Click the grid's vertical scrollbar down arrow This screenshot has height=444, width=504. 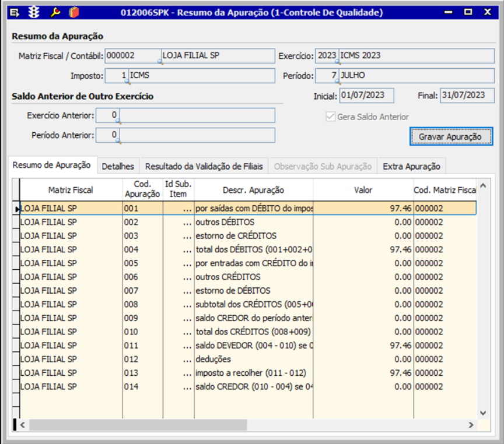[483, 412]
